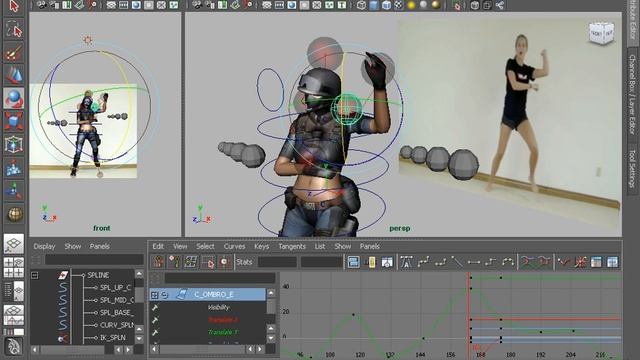Click the persp/outliner layout icon
Image resolution: width=640 pixels, height=360 pixels.
[x=14, y=291]
